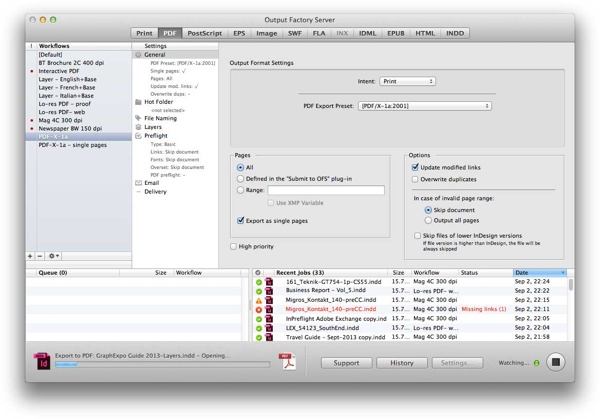The image size is (600, 419).
Task: Open the workflow gear actions menu
Action: click(55, 257)
